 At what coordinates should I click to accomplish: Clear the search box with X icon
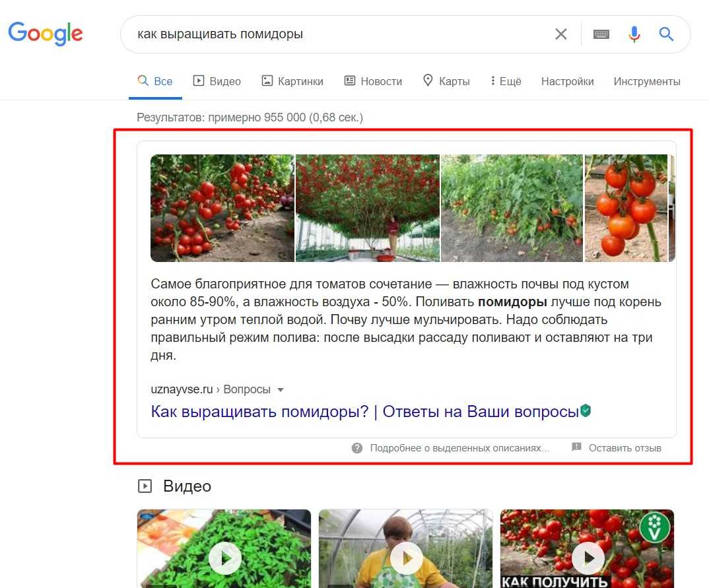tap(561, 34)
